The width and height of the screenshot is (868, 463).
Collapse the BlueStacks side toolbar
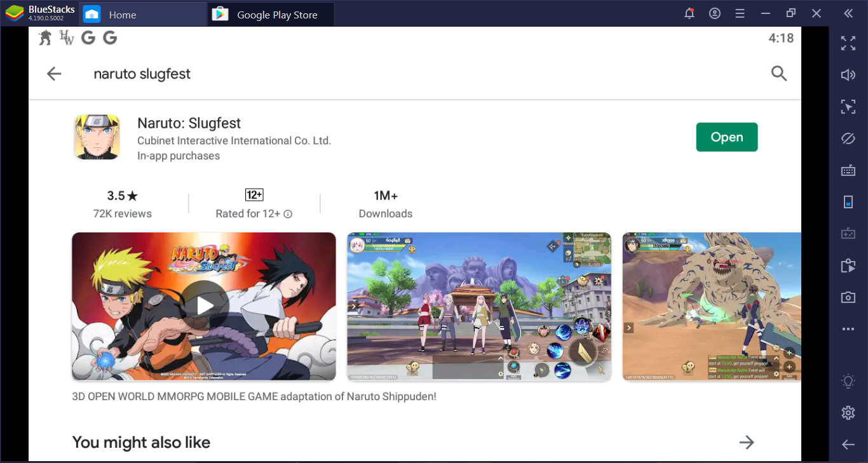point(848,13)
